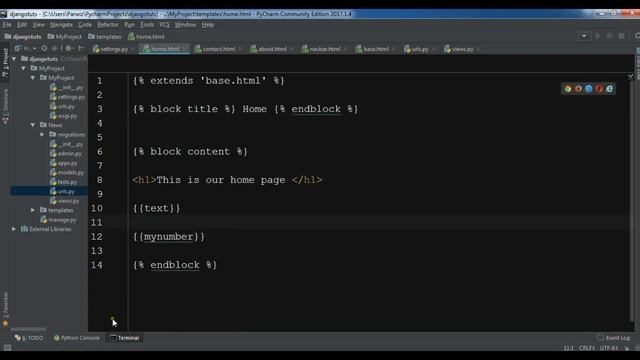
Task: Click scroll-from-source target icon in Project panel
Action: click(44, 48)
